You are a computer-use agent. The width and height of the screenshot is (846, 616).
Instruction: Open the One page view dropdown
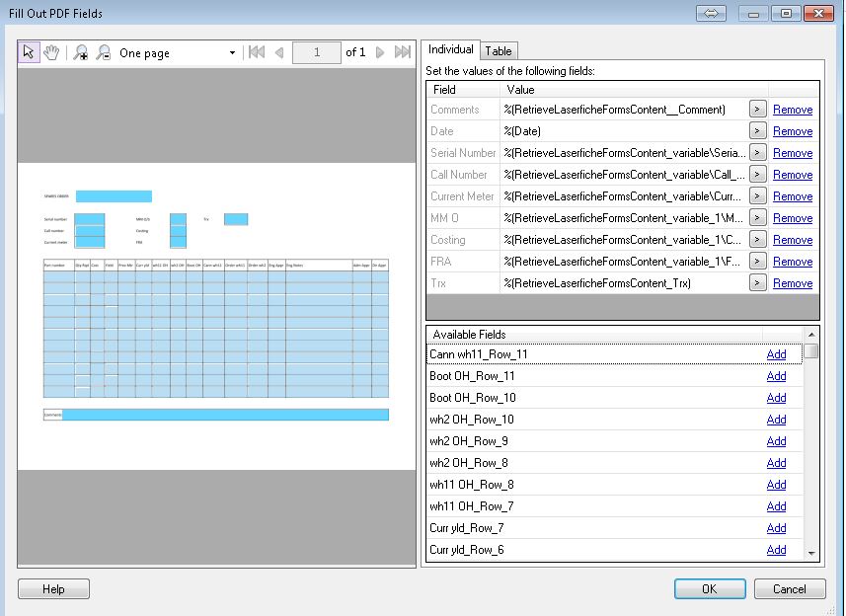coord(233,53)
